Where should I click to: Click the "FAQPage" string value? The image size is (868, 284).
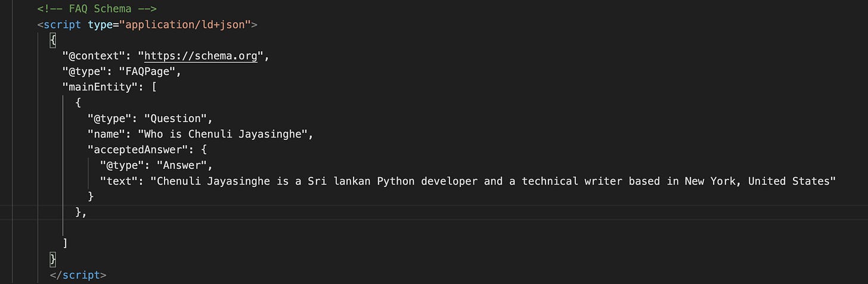pyautogui.click(x=151, y=72)
